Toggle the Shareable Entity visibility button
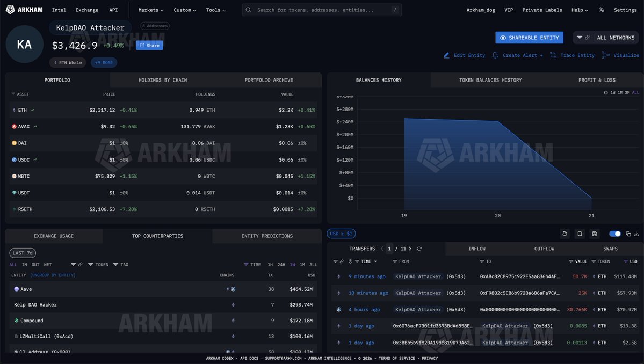The height and width of the screenshot is (364, 644). 529,38
